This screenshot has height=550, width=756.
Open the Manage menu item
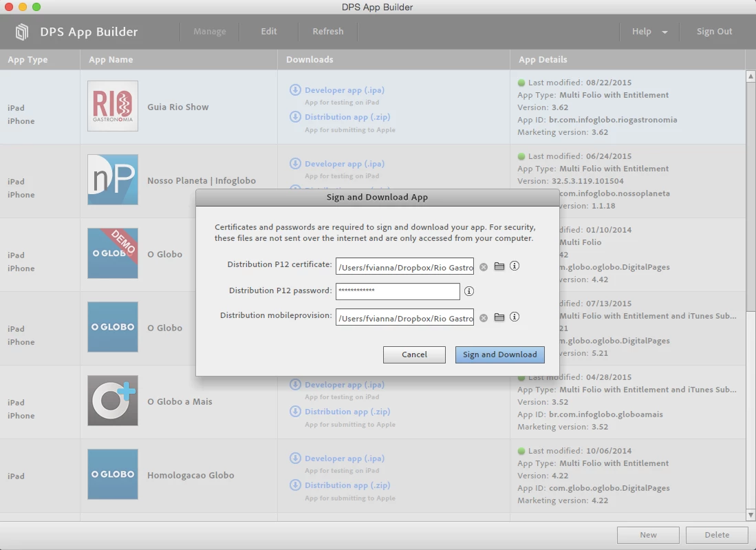[x=210, y=32]
